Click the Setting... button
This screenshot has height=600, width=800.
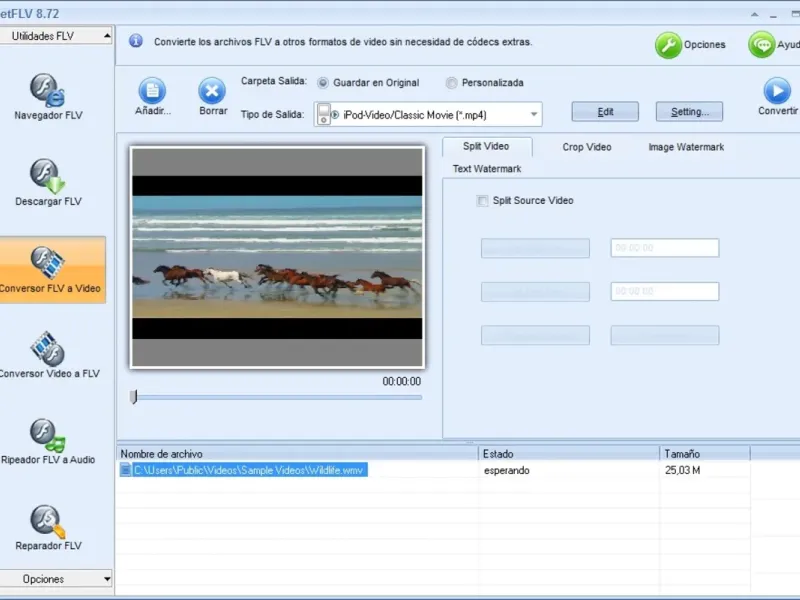point(689,111)
